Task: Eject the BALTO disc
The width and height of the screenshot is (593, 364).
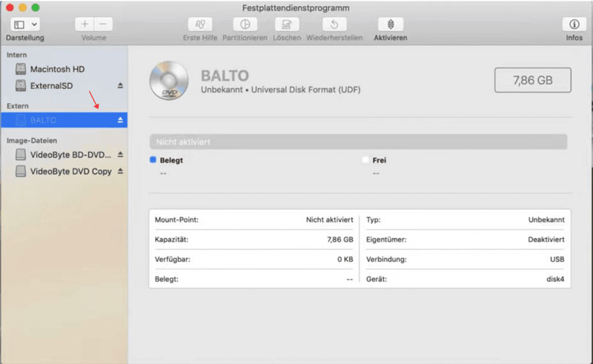Action: (x=120, y=120)
